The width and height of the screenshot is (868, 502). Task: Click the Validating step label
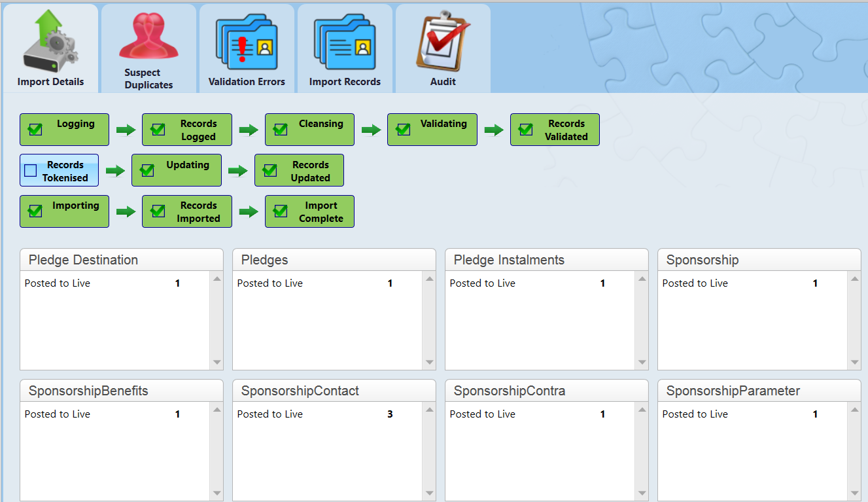[443, 124]
